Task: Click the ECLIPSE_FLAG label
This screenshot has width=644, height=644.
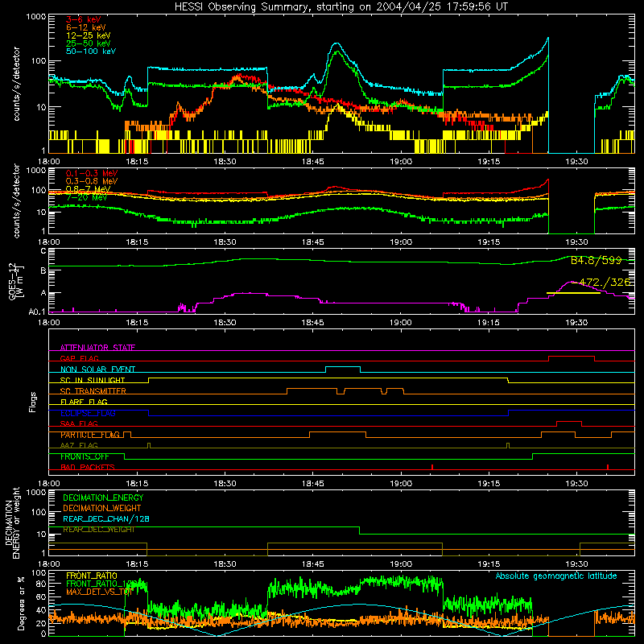Action: pyautogui.click(x=88, y=413)
